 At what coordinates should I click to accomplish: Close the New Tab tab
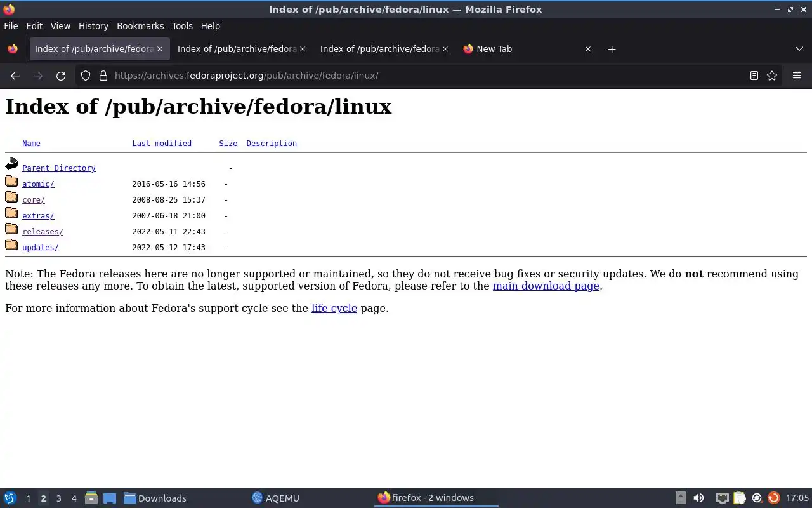[x=588, y=49]
